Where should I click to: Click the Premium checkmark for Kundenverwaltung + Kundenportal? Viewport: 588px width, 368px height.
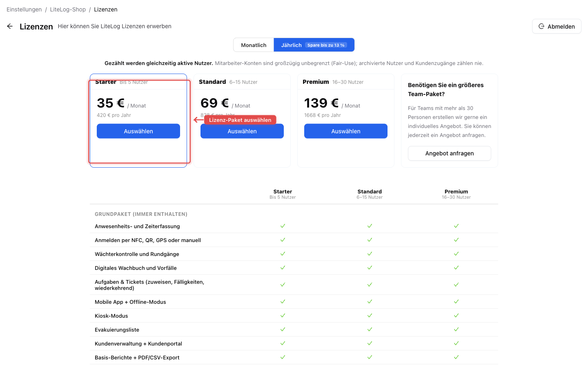(456, 343)
